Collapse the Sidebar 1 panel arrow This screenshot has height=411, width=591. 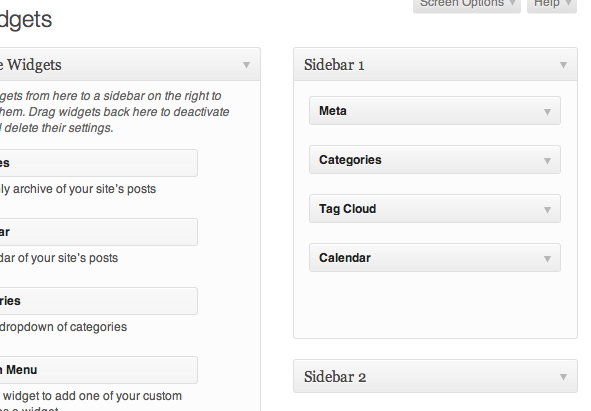[x=563, y=65]
